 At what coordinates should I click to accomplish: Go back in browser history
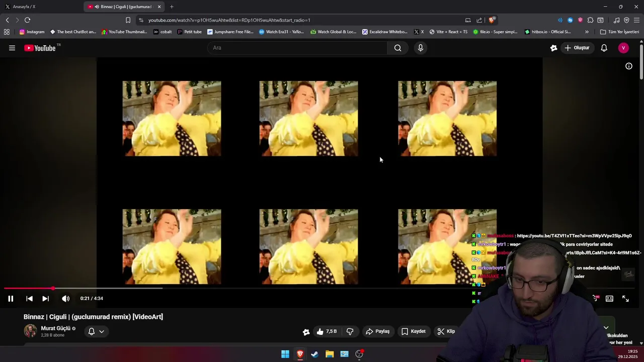[7, 20]
